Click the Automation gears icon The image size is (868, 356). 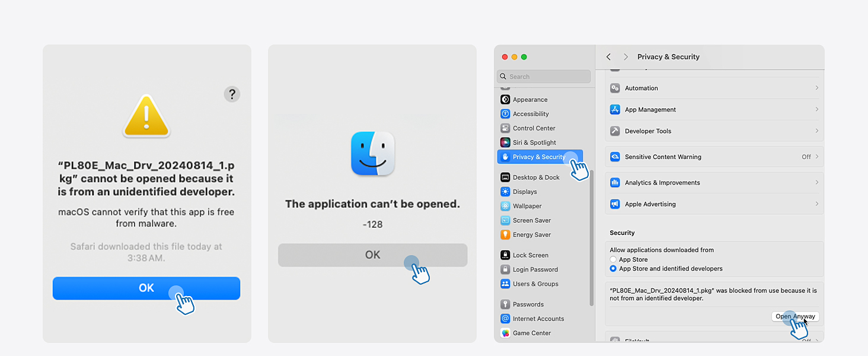(x=615, y=88)
